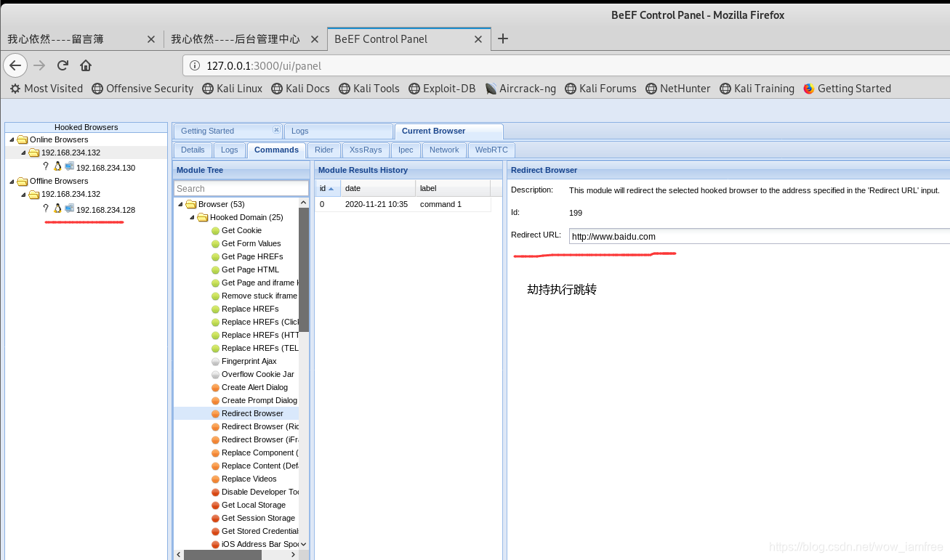Open the XssRays sub-tab
Viewport: 950px width, 560px height.
point(366,150)
